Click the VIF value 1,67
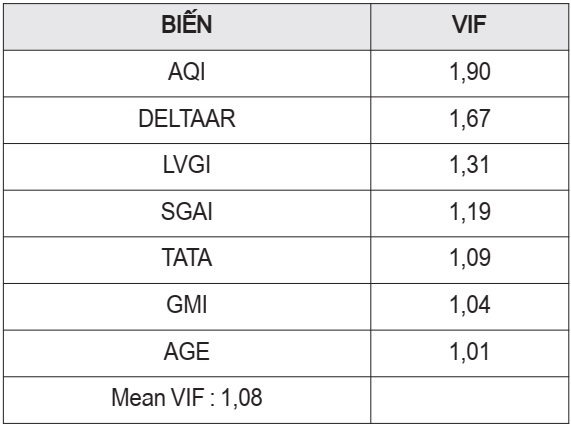 470,118
